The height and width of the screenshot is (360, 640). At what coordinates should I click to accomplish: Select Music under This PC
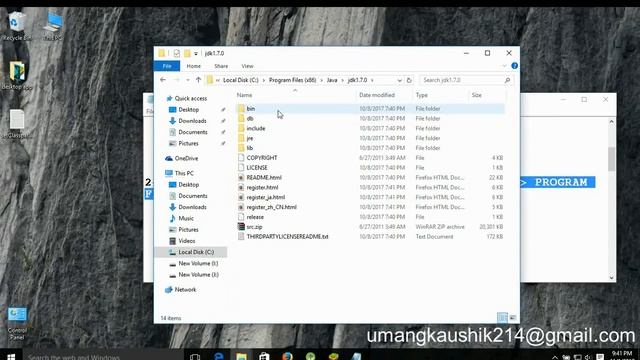[x=186, y=218]
